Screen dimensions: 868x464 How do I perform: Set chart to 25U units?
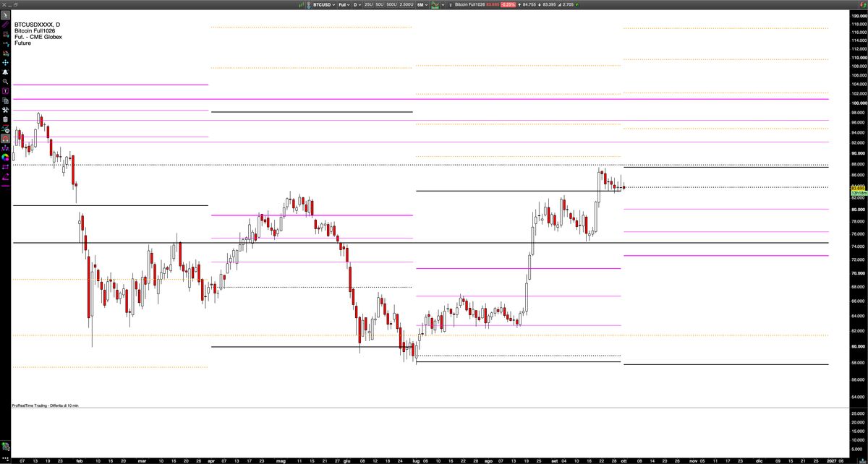pos(368,4)
